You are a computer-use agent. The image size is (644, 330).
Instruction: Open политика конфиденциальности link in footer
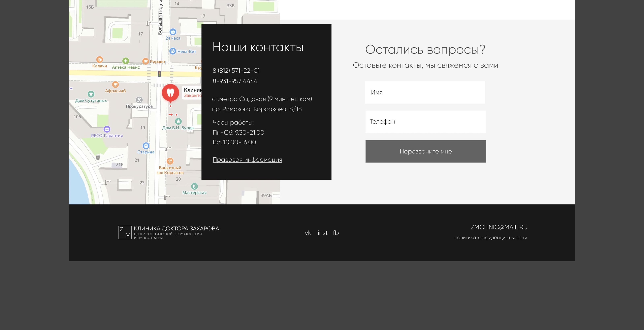[x=490, y=237]
